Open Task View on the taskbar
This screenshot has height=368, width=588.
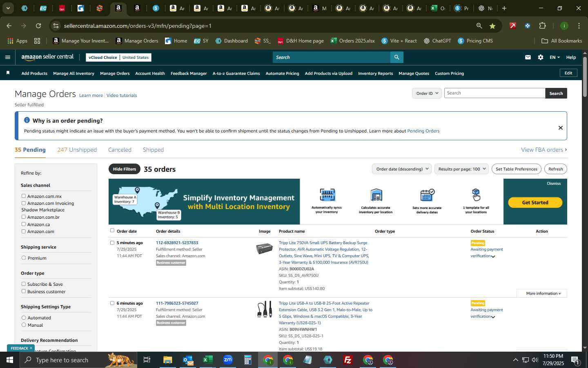[147, 360]
